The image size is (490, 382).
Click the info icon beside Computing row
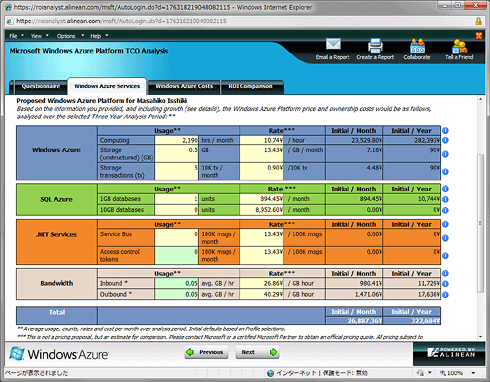(445, 140)
